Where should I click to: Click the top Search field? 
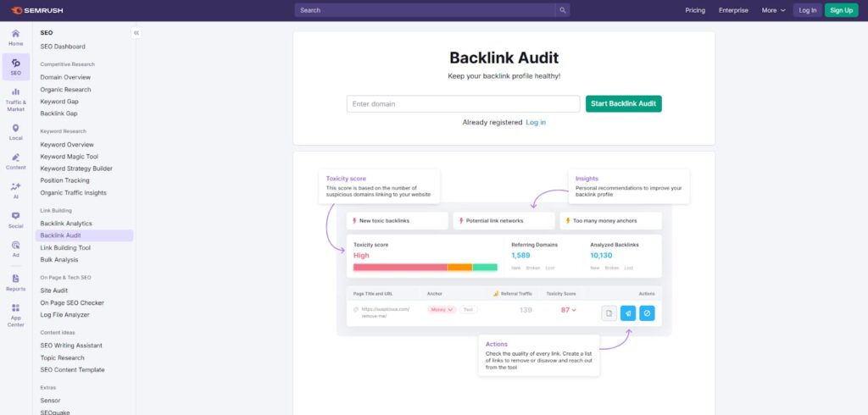tap(425, 10)
